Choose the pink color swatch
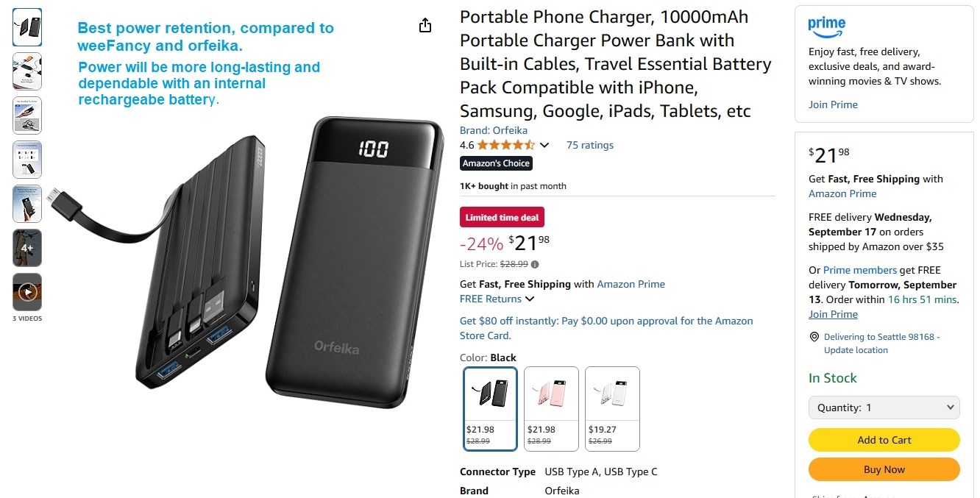This screenshot has width=980, height=498. (x=551, y=408)
